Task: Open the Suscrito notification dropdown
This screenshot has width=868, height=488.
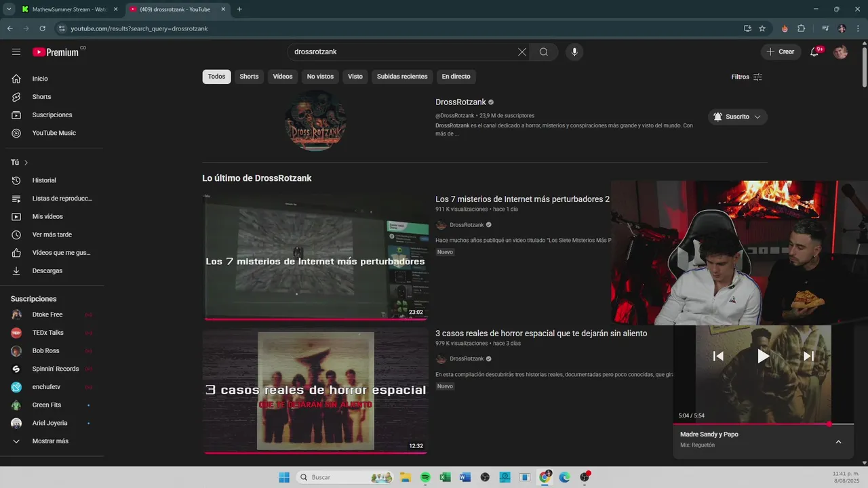Action: tap(738, 117)
